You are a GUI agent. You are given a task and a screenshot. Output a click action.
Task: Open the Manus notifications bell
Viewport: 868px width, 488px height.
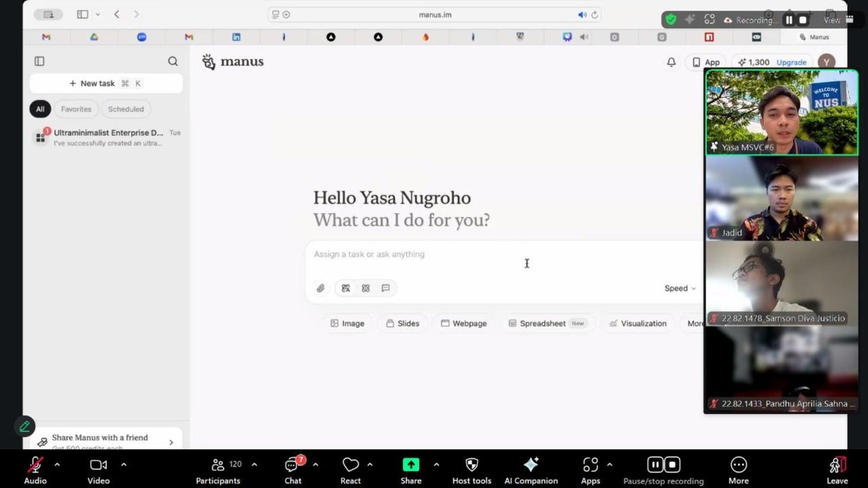click(671, 62)
